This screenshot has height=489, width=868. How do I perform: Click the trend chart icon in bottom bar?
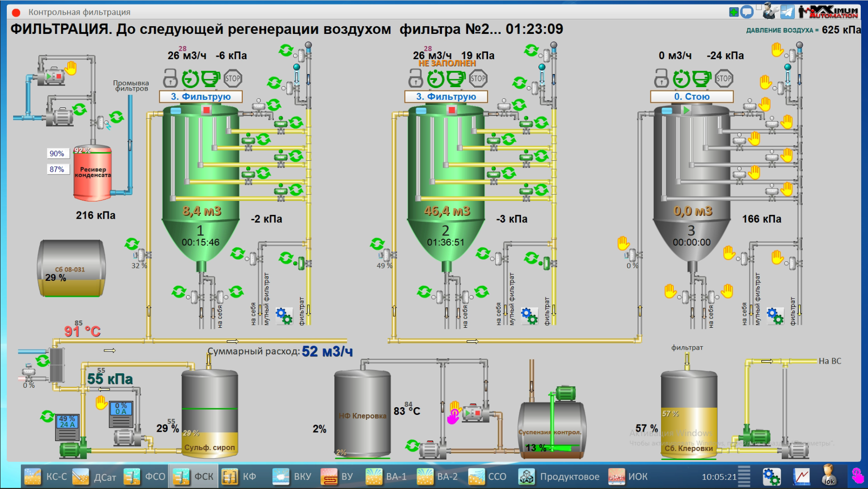[x=801, y=476]
